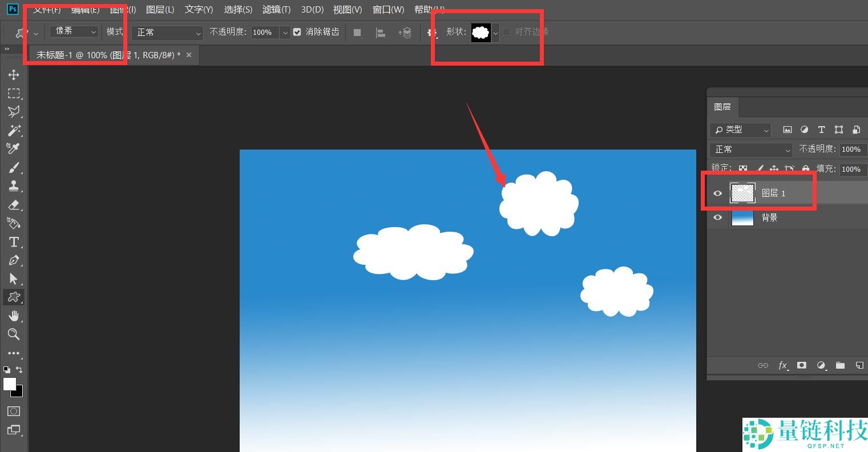Select the Eyedropper tool
868x452 pixels.
[14, 148]
